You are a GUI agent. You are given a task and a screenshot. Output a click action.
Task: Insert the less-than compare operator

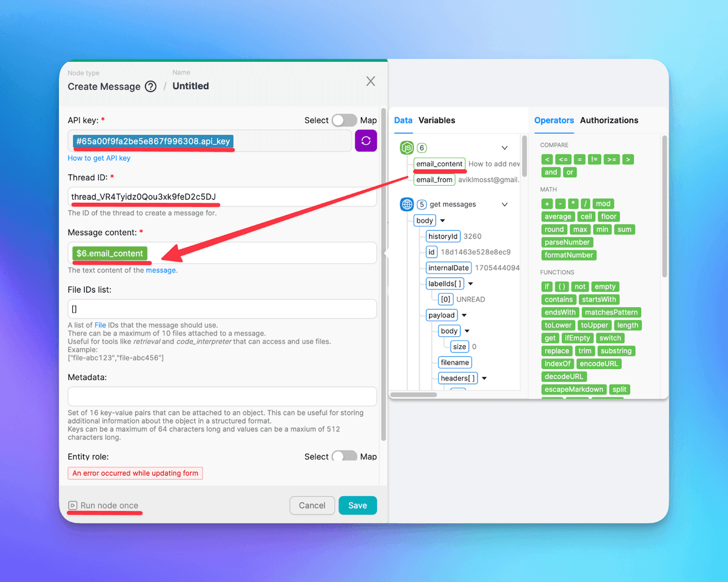coord(547,160)
